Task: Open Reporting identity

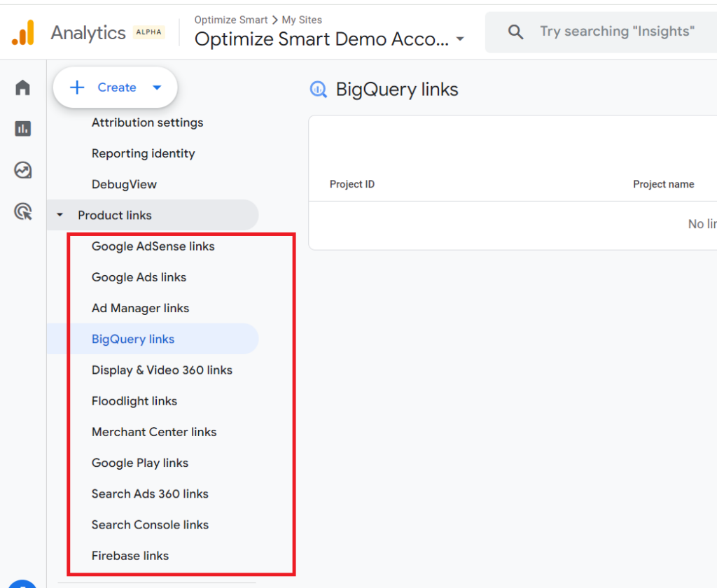Action: click(x=143, y=153)
